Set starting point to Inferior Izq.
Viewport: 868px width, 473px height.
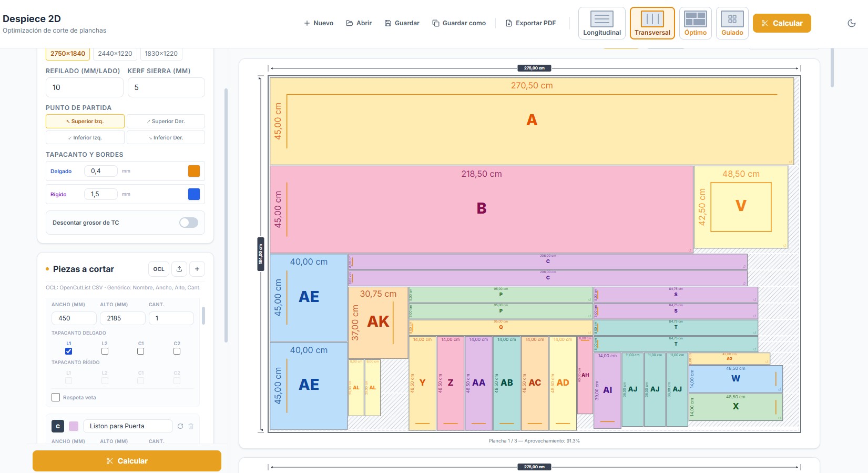pos(85,138)
